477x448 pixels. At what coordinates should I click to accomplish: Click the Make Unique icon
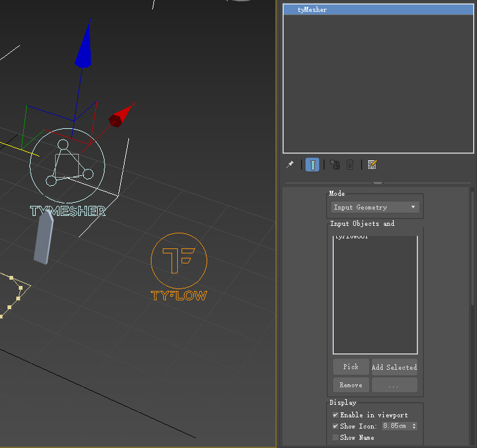click(335, 165)
